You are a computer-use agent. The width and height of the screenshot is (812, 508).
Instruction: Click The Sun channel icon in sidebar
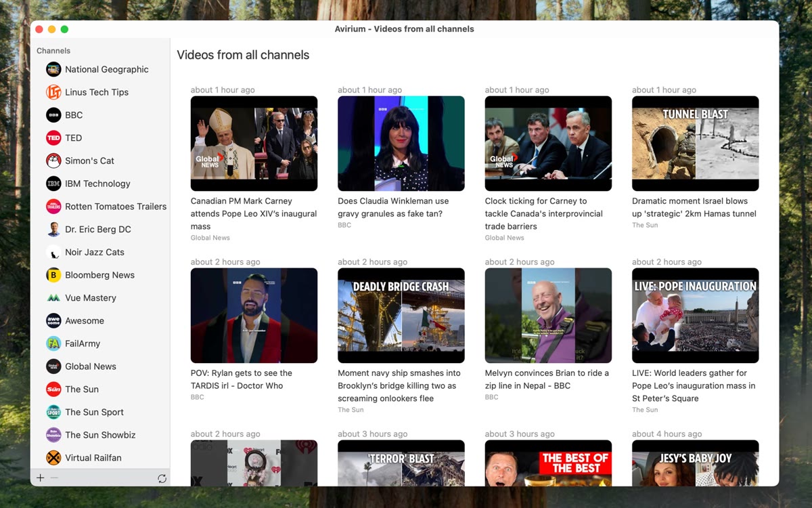point(53,389)
